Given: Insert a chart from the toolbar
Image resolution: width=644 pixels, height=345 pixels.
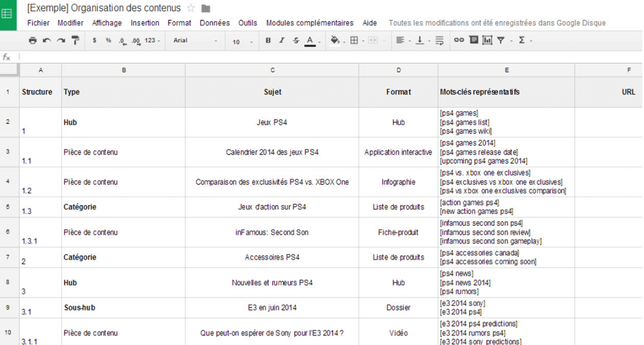Looking at the screenshot, I should 487,40.
